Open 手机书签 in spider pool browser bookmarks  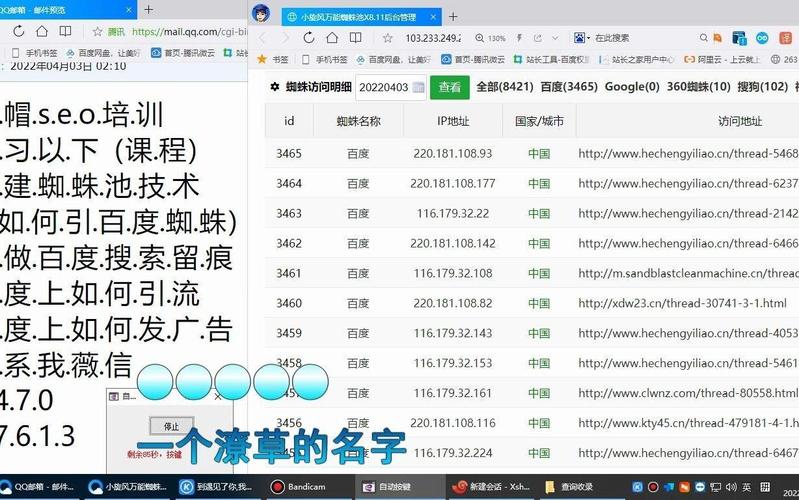click(x=325, y=60)
